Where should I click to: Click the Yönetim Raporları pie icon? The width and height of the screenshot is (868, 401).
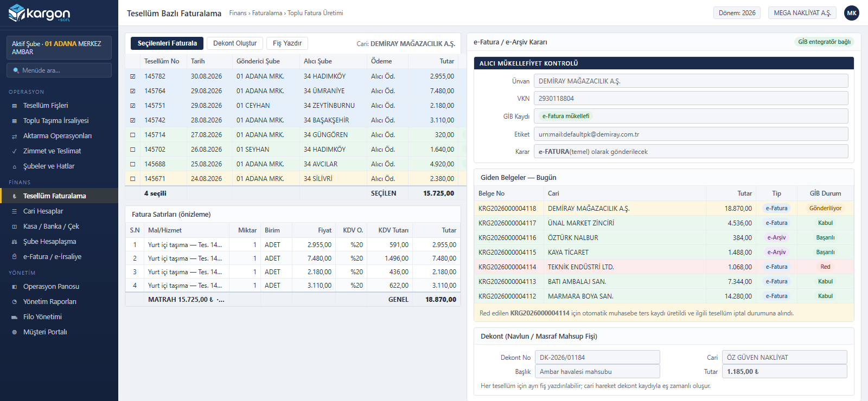pyautogui.click(x=14, y=302)
